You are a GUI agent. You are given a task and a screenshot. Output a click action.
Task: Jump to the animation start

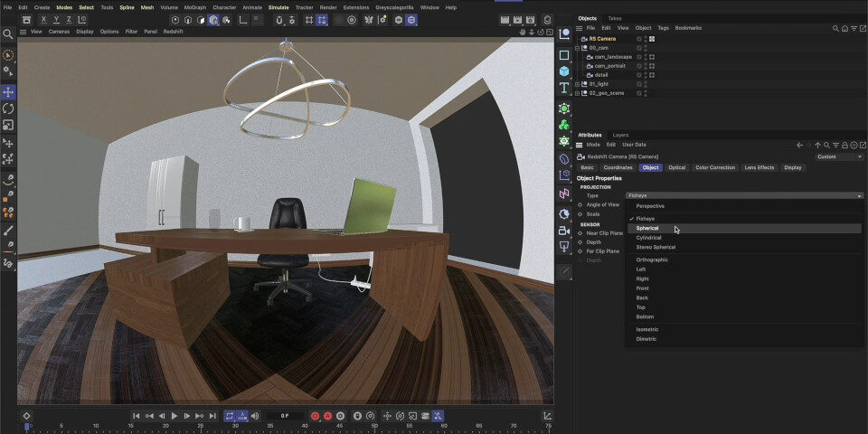137,416
